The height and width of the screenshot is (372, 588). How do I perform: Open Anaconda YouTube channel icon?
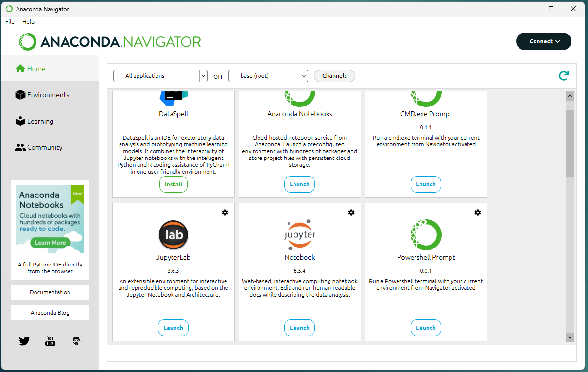[50, 341]
